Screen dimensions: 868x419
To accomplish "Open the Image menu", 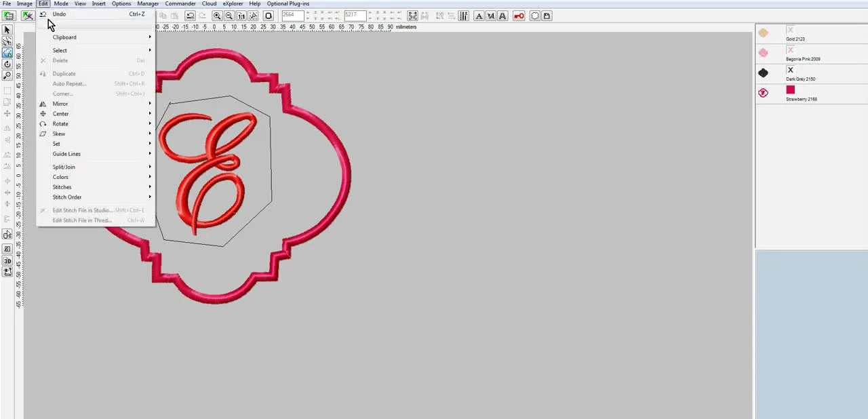I will pyautogui.click(x=24, y=3).
